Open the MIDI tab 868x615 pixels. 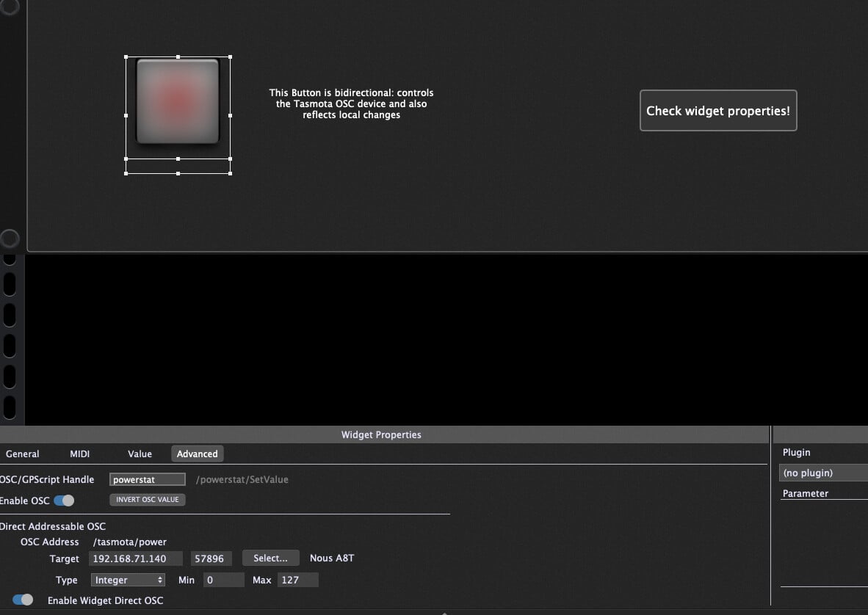(x=80, y=454)
